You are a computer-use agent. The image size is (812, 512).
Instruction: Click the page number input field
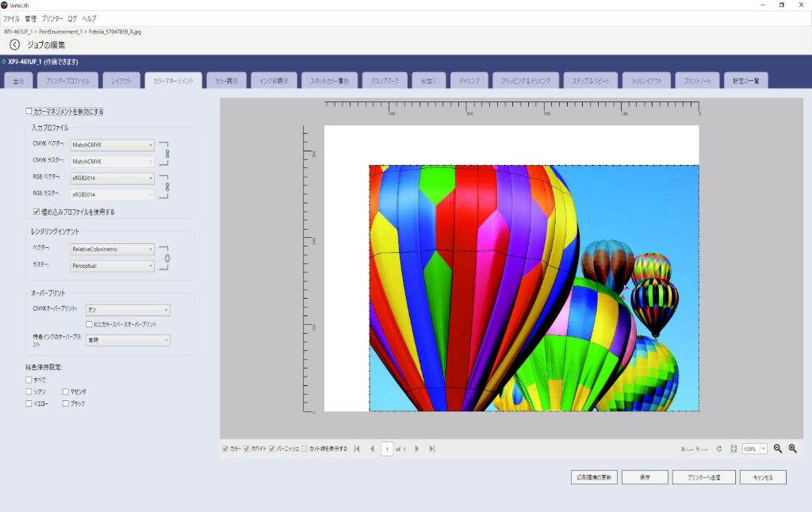point(387,449)
